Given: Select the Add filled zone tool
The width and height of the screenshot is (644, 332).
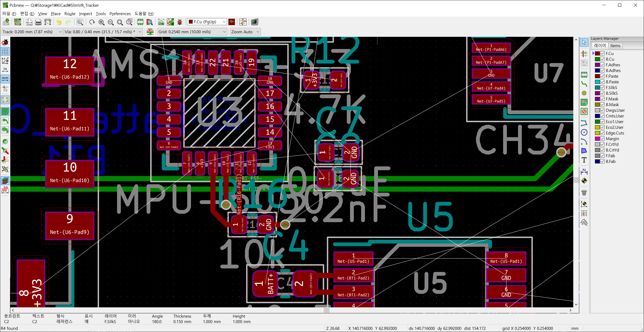Looking at the screenshot, I should click(584, 102).
